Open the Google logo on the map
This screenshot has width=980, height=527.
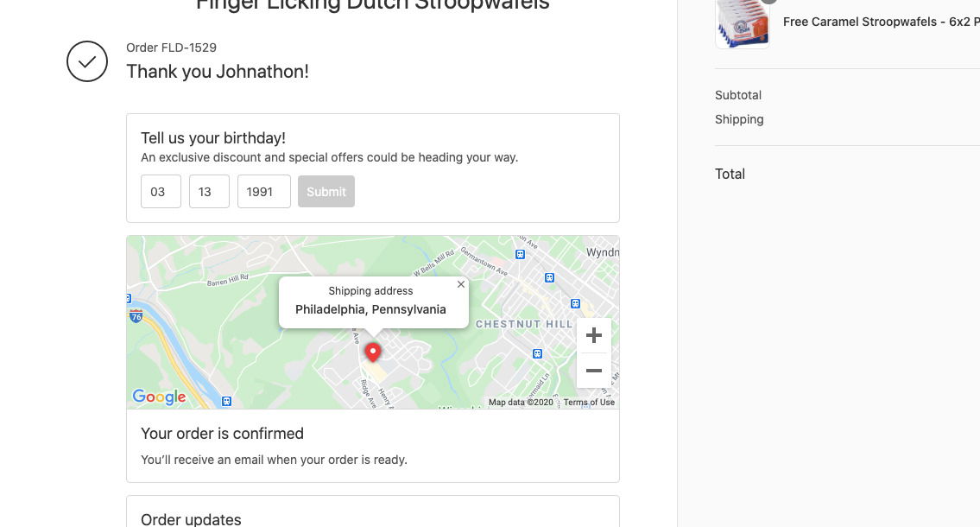159,397
